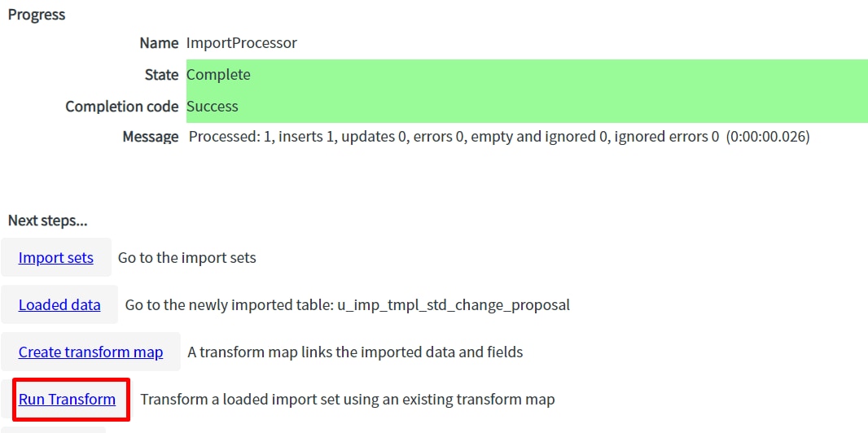The width and height of the screenshot is (868, 433).
Task: Click the Processed message text
Action: tap(454, 137)
